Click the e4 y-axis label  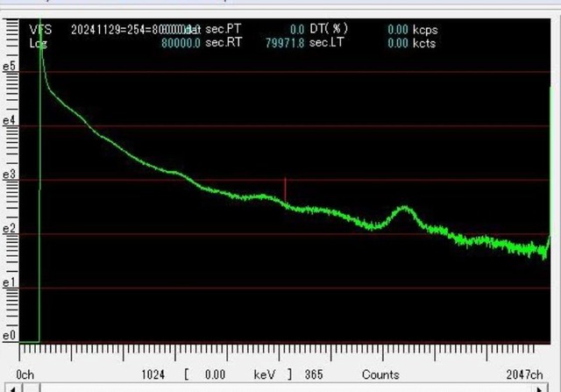coord(10,120)
